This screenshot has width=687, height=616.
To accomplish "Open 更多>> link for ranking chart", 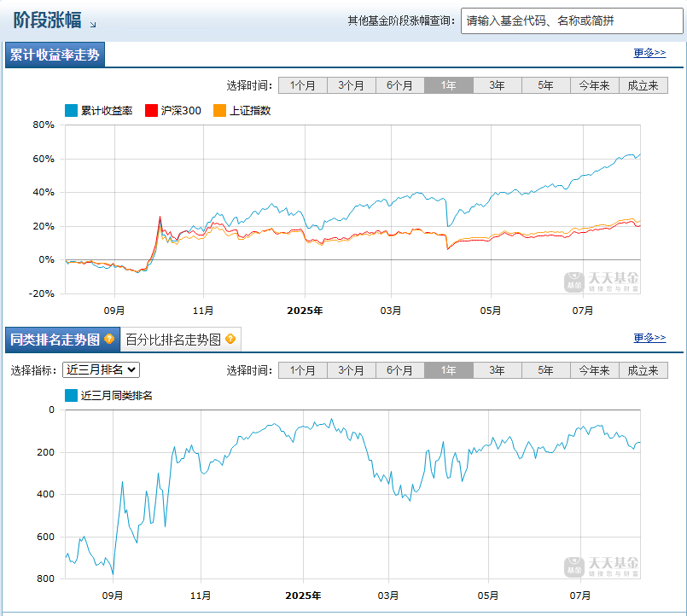I will coord(649,338).
